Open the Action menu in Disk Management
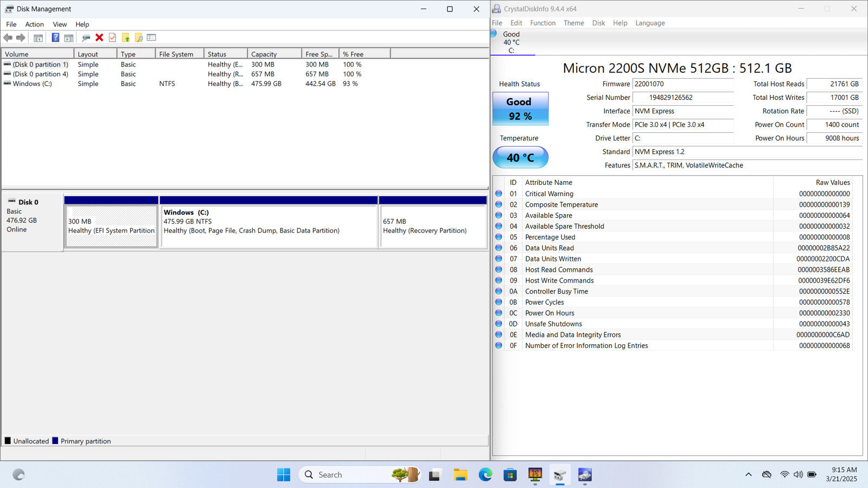This screenshot has width=868, height=488. [34, 24]
